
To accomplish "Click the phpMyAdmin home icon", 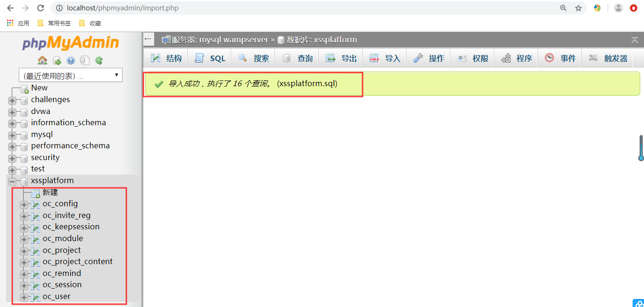I will pos(42,60).
